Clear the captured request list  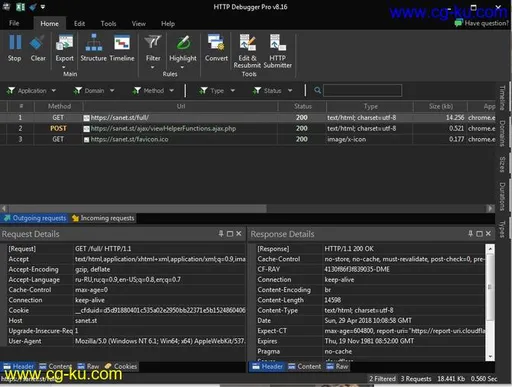click(38, 48)
